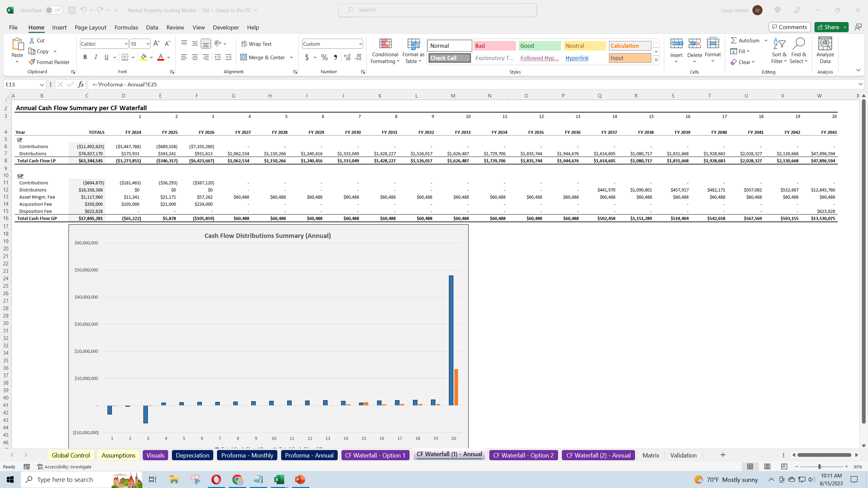Click the Share button
Viewport: 868px width, 488px height.
click(828, 27)
